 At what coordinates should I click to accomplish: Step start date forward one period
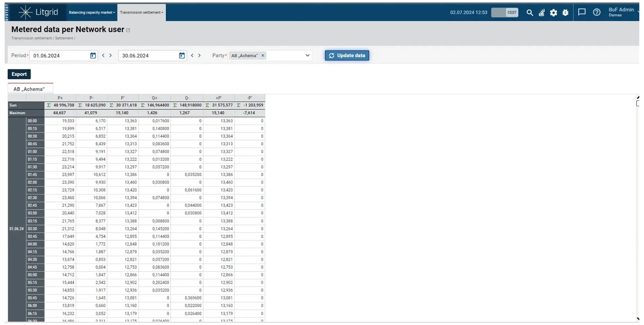pos(111,56)
